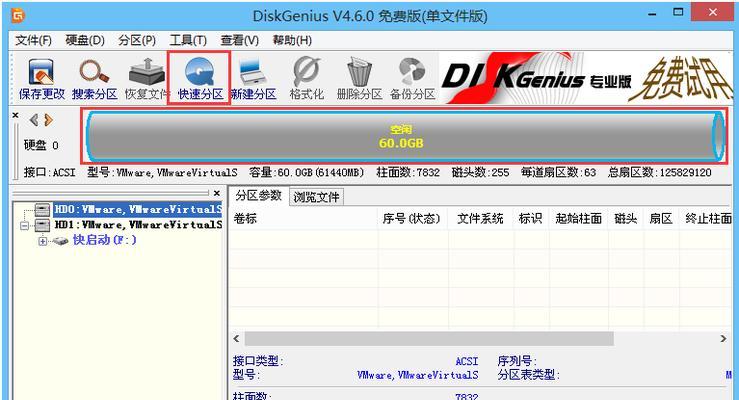
Task: Collapse the HD1 disk tree node
Action: tap(25, 226)
